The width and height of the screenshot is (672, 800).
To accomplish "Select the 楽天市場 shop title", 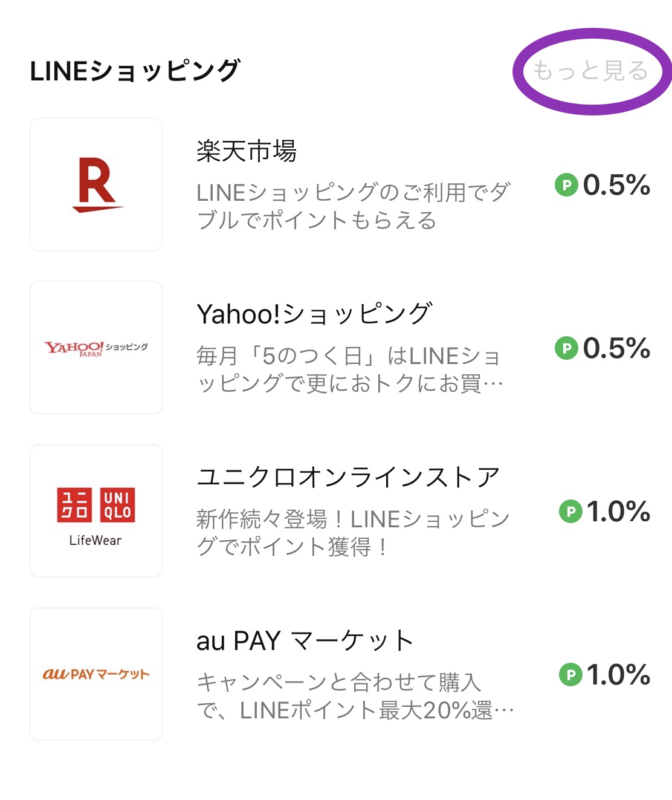I will pos(247,151).
